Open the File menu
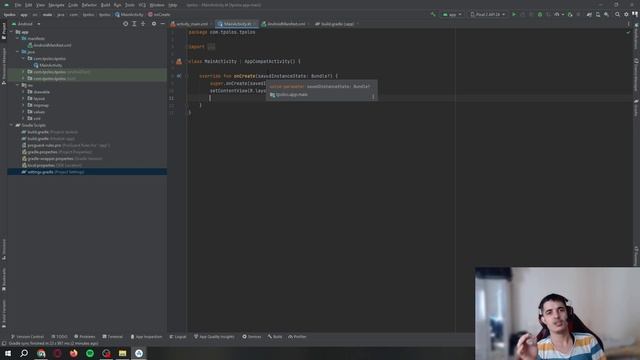 click(18, 5)
